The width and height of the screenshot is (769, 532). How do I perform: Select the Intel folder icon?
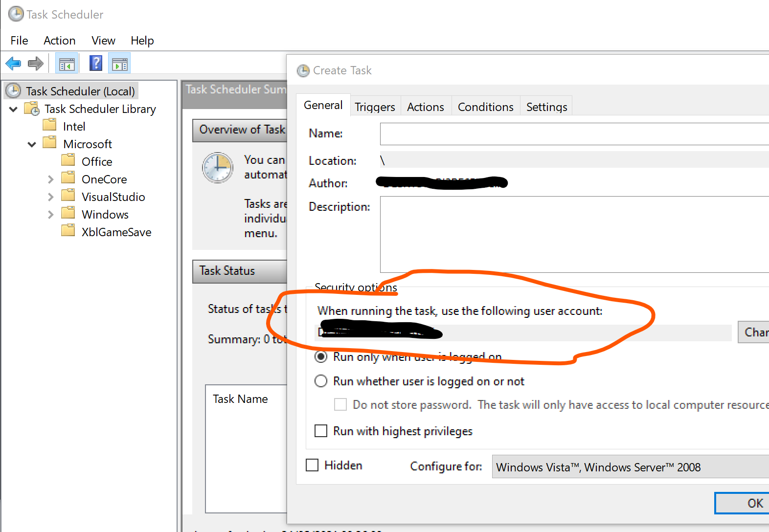click(x=50, y=126)
